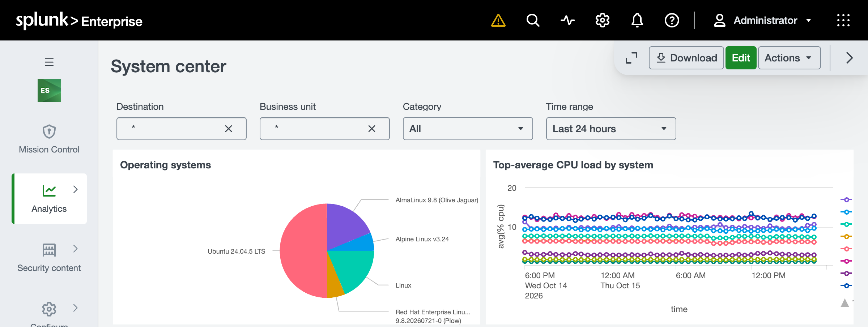
Task: Click the Splunk Enterprise logo
Action: (79, 21)
